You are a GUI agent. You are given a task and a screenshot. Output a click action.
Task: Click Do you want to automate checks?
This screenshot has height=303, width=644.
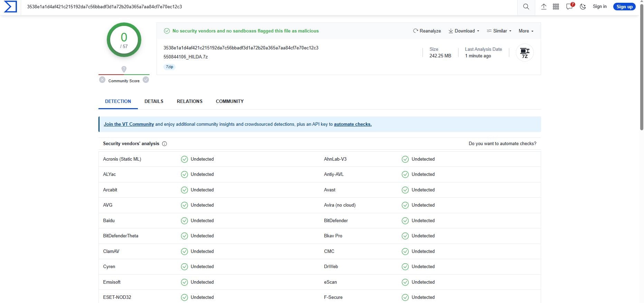click(x=502, y=144)
